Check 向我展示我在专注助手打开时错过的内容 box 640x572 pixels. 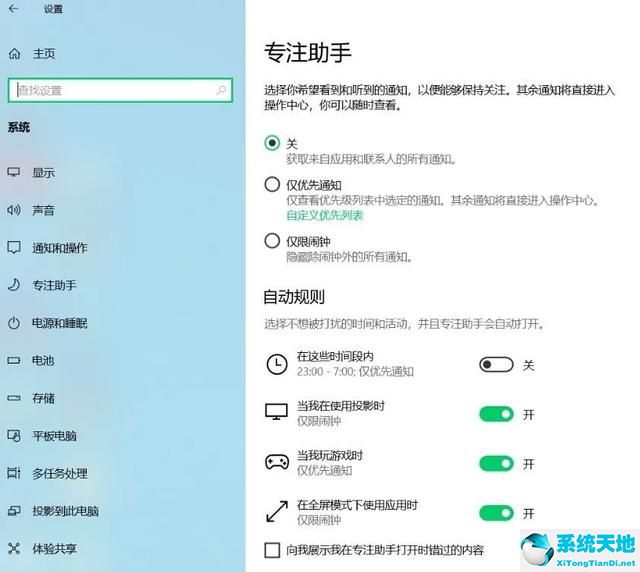point(272,549)
